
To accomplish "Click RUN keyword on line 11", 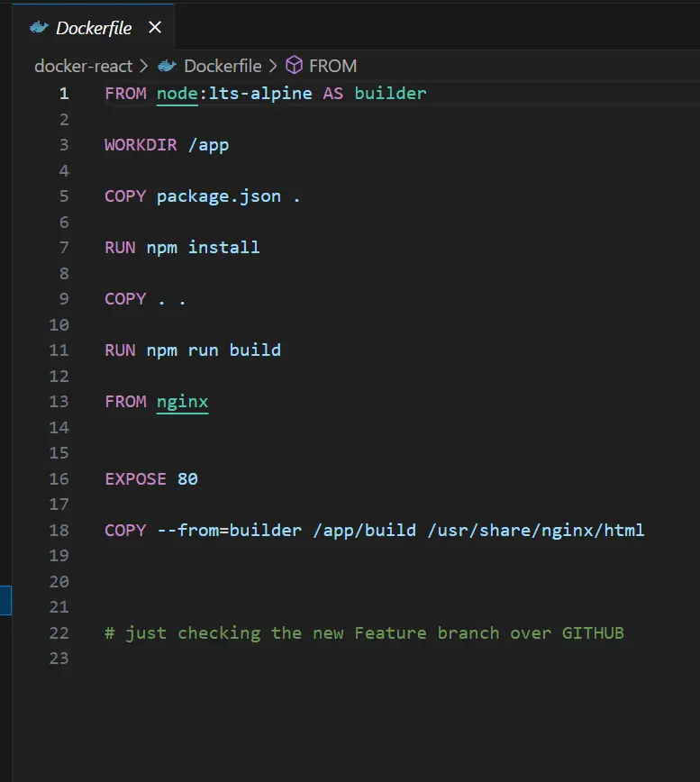I will click(x=120, y=350).
